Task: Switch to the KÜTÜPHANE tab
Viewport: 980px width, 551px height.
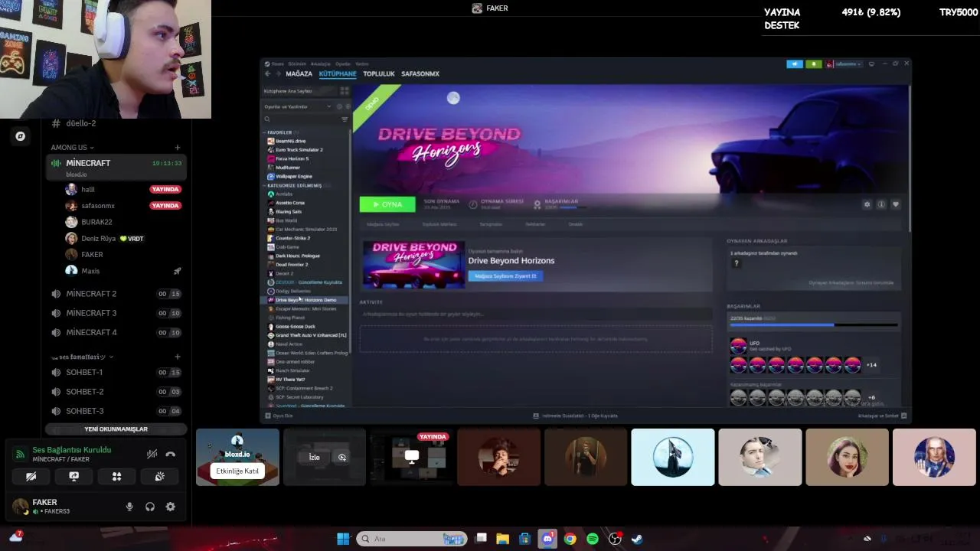Action: tap(338, 74)
